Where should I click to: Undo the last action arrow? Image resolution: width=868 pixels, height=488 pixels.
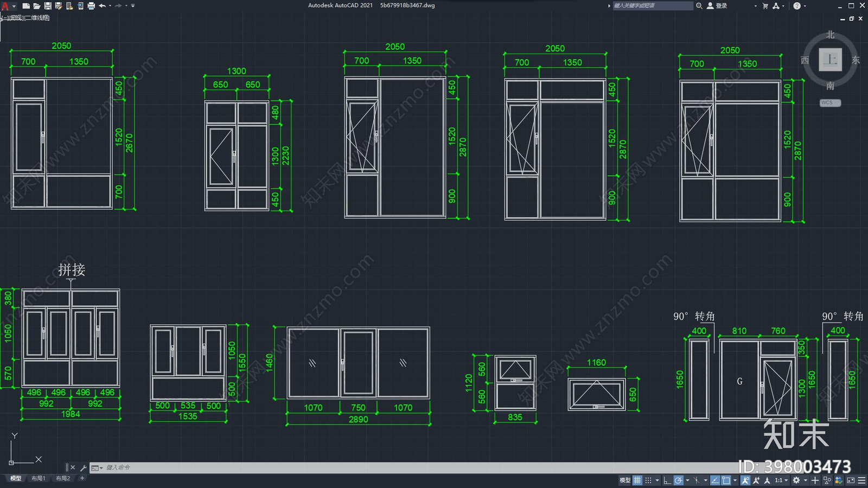[x=102, y=6]
